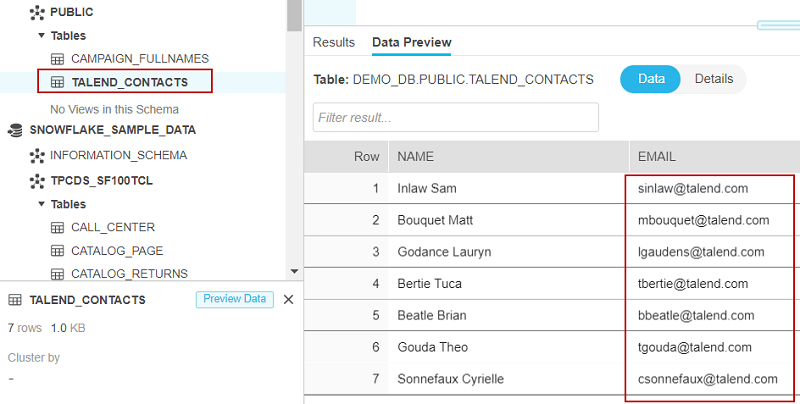Click the CATALOG_PAGE table icon
The image size is (800, 404).
coord(58,251)
